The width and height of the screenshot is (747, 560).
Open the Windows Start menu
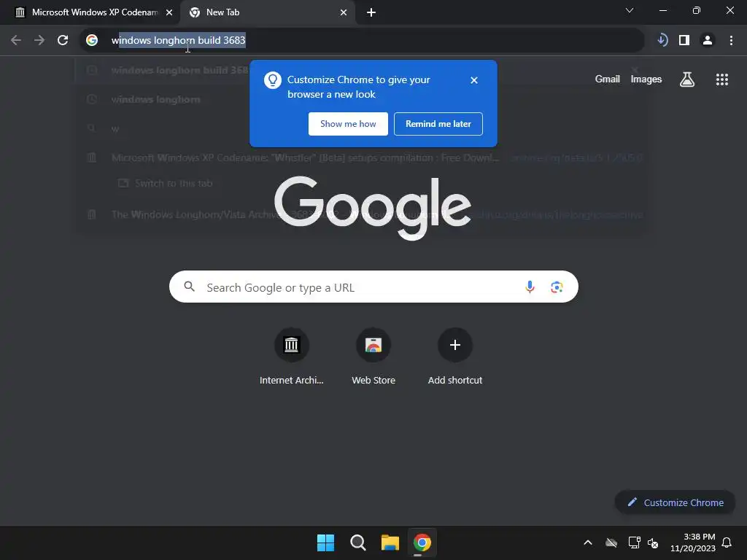pos(326,542)
